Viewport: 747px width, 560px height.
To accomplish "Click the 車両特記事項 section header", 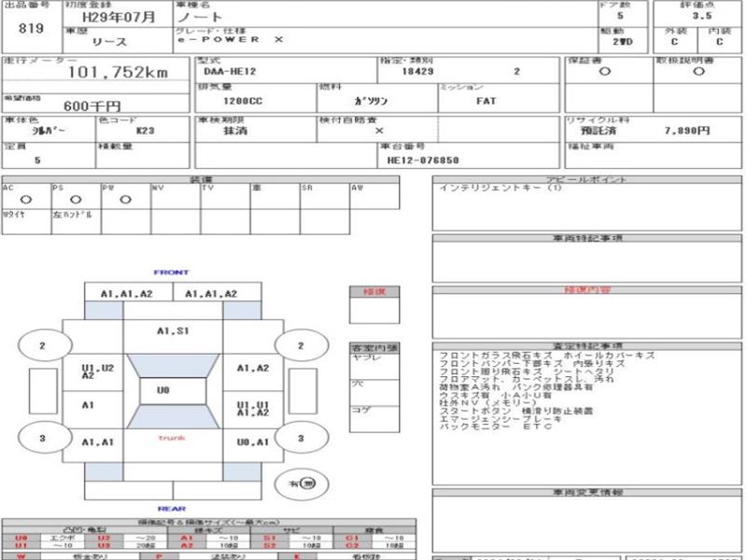I will pos(587,238).
